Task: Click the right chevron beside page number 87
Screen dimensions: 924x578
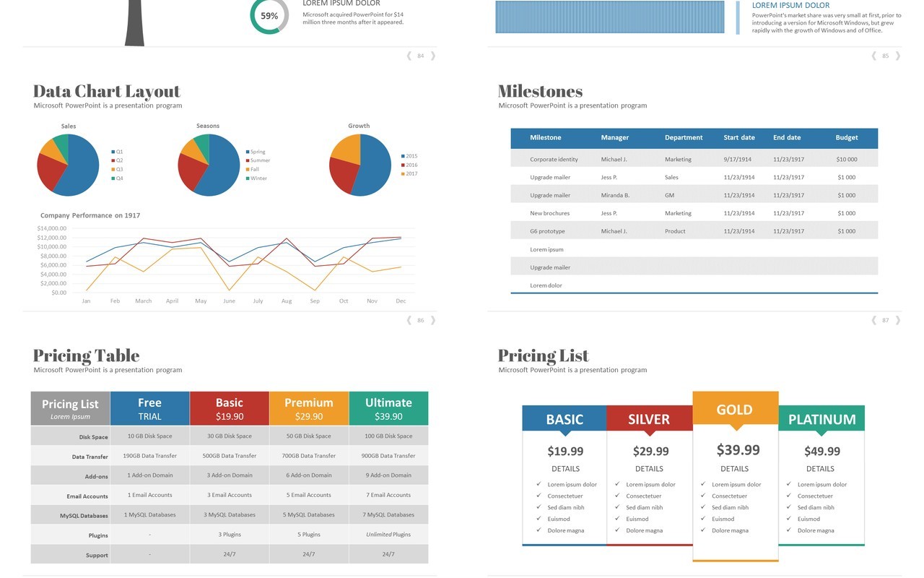Action: click(898, 320)
